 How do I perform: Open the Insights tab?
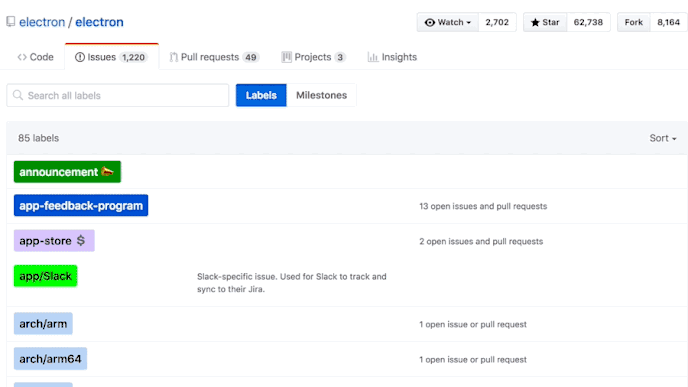click(x=392, y=57)
